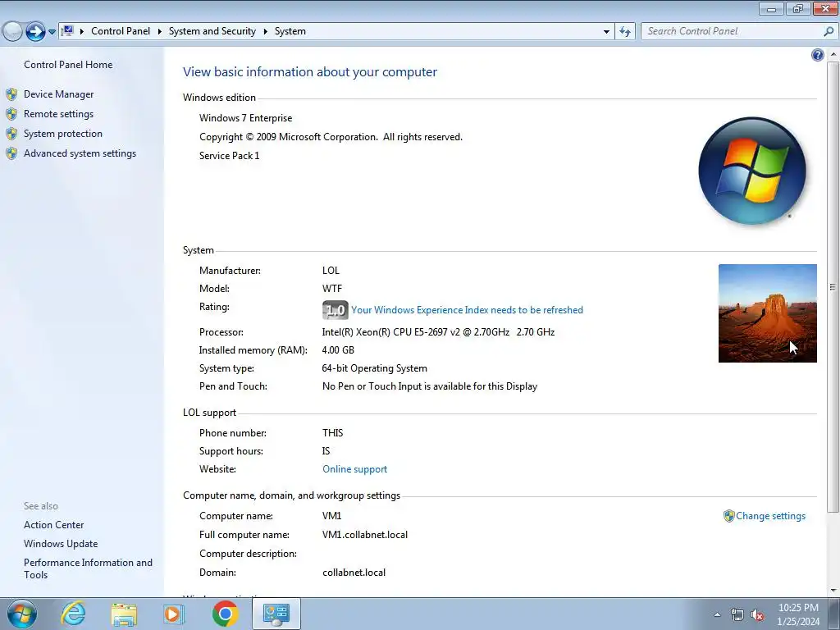Click Change settings link

770,515
